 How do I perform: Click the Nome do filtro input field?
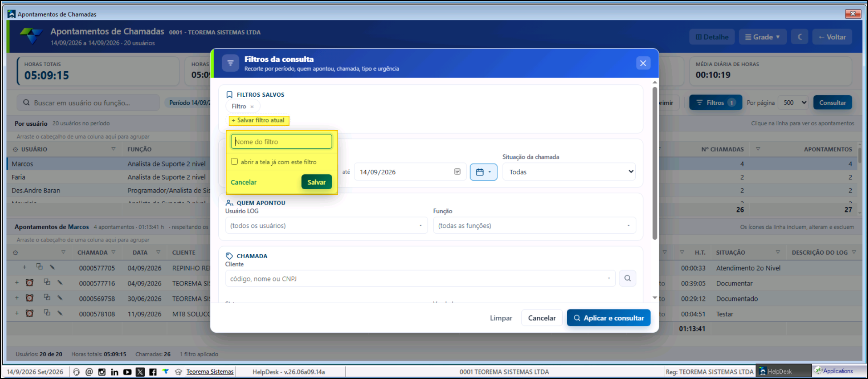tap(281, 142)
